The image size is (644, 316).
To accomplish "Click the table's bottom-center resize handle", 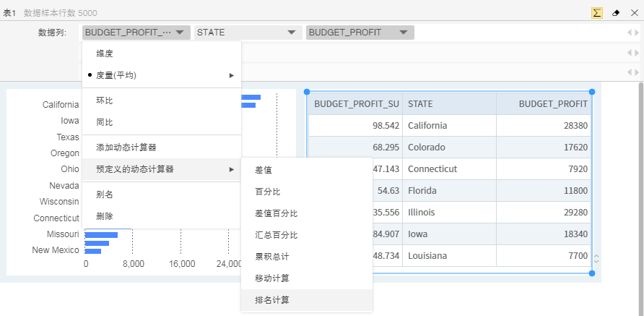I will click(450, 273).
